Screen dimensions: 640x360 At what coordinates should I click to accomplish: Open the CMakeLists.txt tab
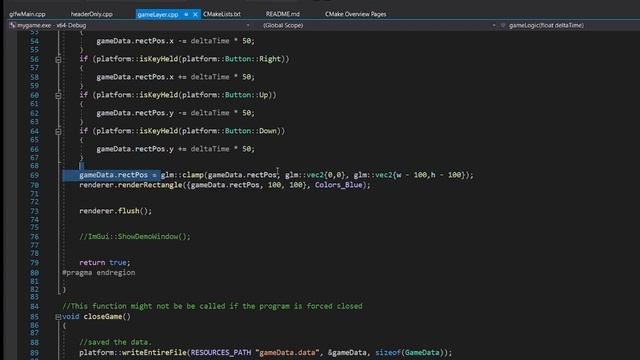click(222, 14)
